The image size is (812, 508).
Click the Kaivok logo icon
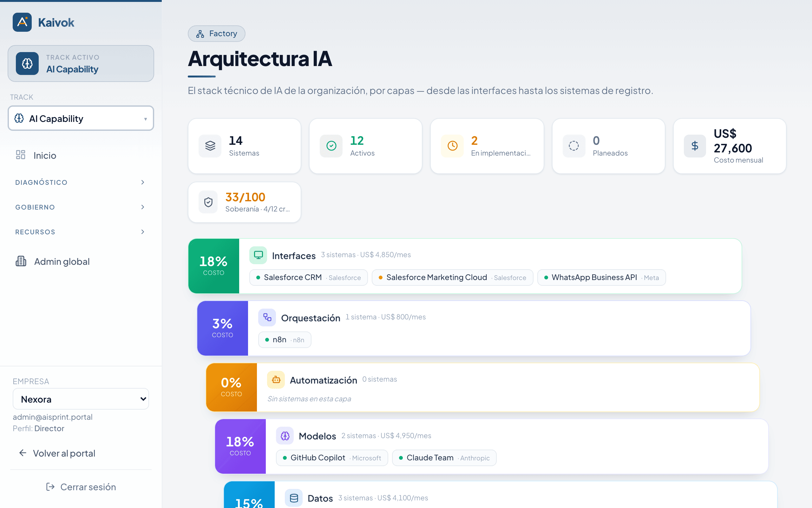[x=22, y=22]
